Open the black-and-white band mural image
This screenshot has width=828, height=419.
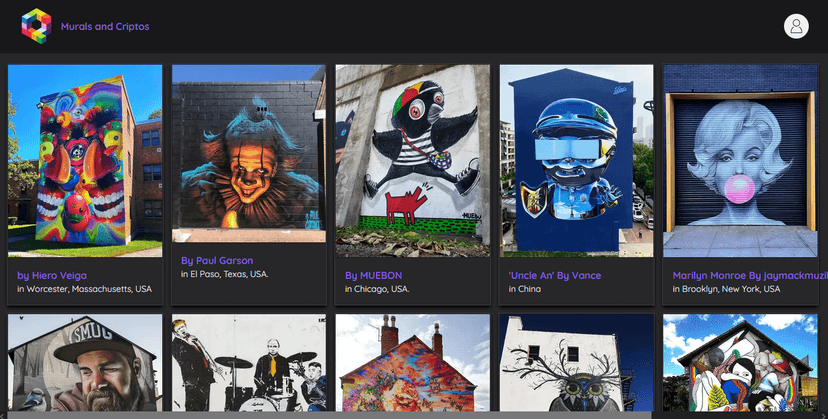pyautogui.click(x=249, y=363)
